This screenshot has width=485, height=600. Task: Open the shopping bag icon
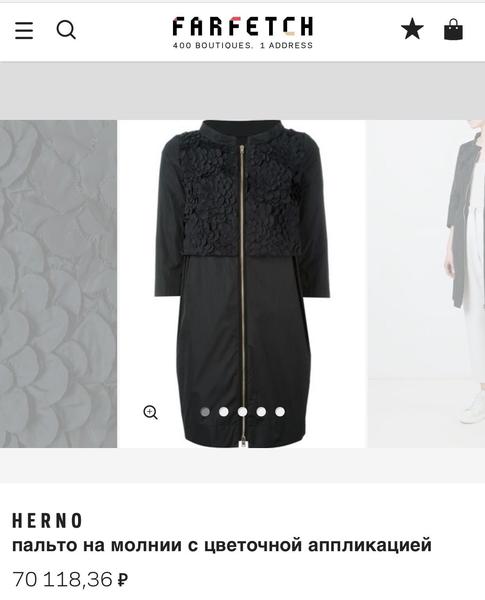click(x=453, y=29)
